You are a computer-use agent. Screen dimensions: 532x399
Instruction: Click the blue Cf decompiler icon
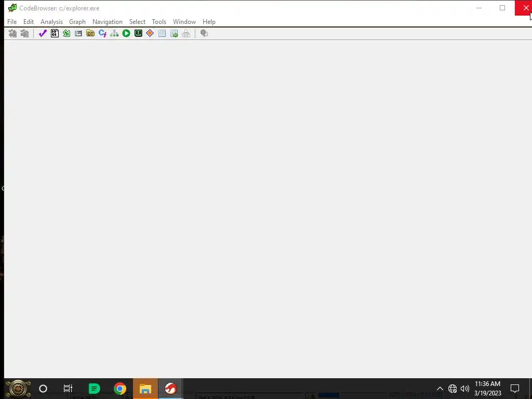pos(102,33)
